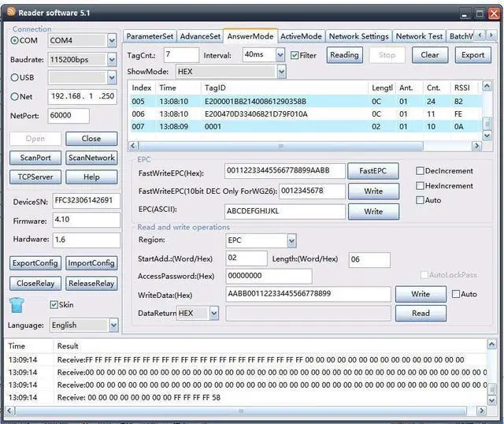The height and width of the screenshot is (424, 504).
Task: Open the Baudrate dropdown
Action: [x=111, y=59]
